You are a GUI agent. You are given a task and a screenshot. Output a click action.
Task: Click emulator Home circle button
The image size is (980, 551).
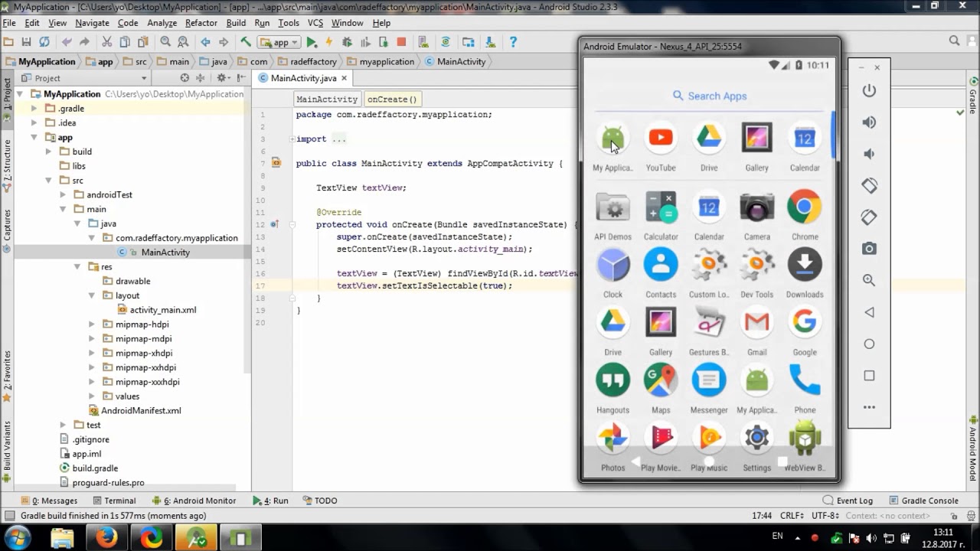click(869, 344)
